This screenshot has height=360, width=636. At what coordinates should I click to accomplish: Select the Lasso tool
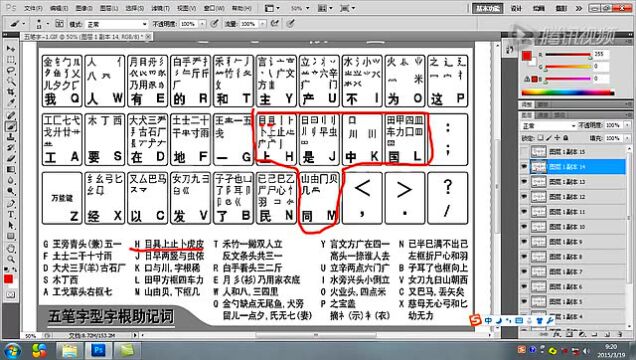pyautogui.click(x=11, y=71)
